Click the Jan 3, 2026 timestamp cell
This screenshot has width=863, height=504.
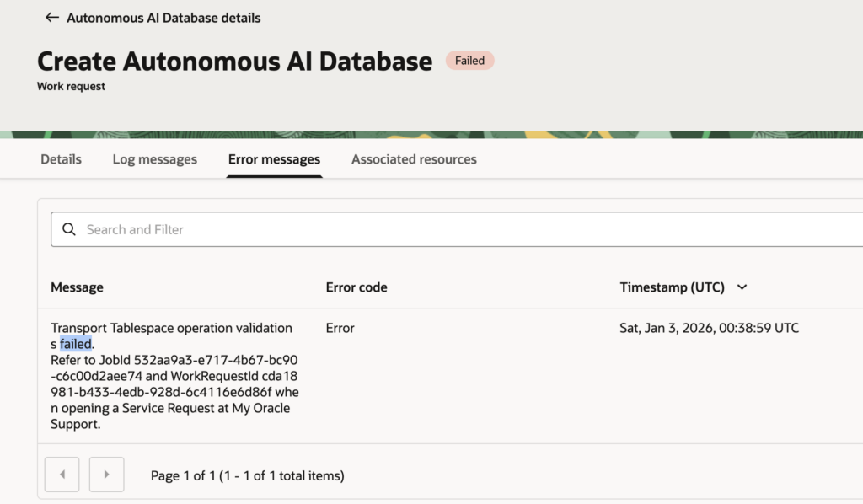[709, 328]
